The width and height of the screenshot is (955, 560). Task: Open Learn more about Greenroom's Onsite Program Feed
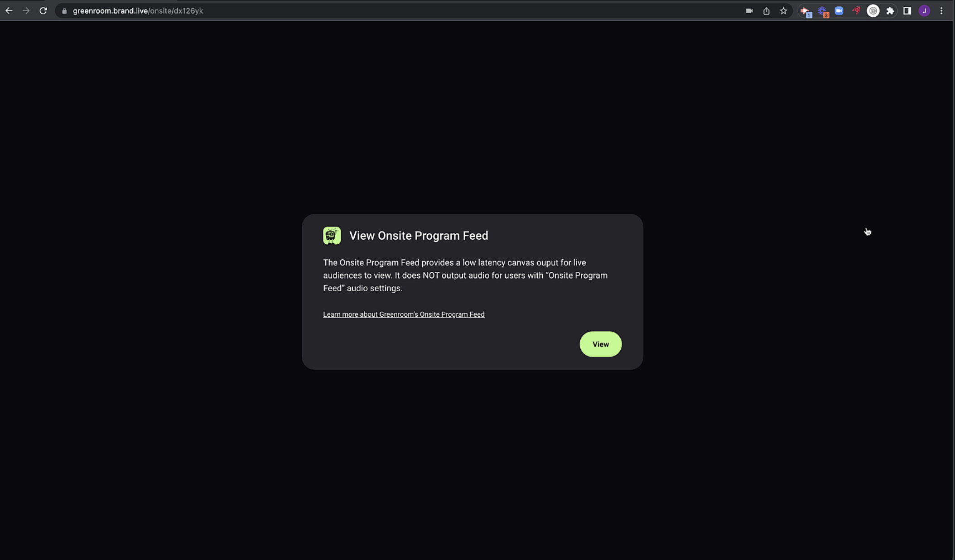(404, 314)
